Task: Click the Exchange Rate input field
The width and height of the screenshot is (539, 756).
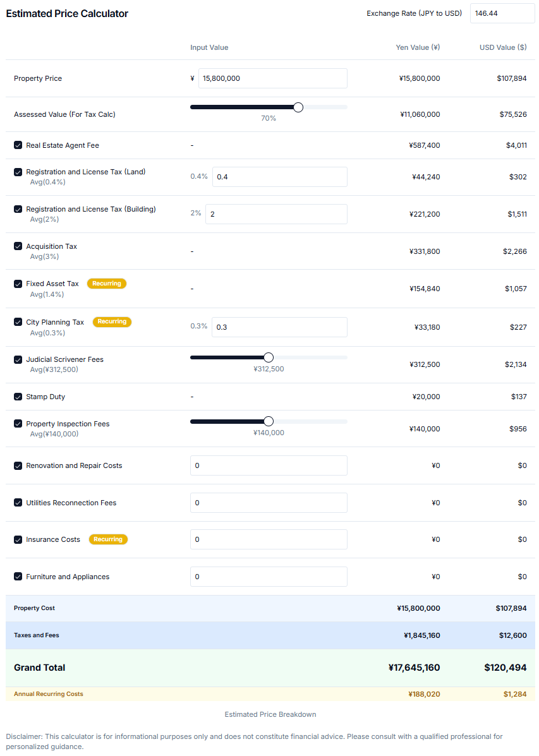Action: 502,13
